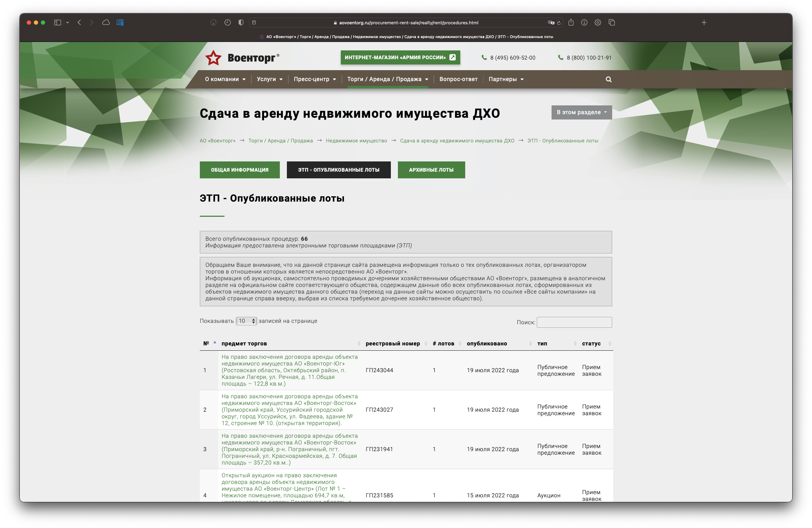Click the address bar URL field
Screen dimensions: 812x528
[x=405, y=23]
